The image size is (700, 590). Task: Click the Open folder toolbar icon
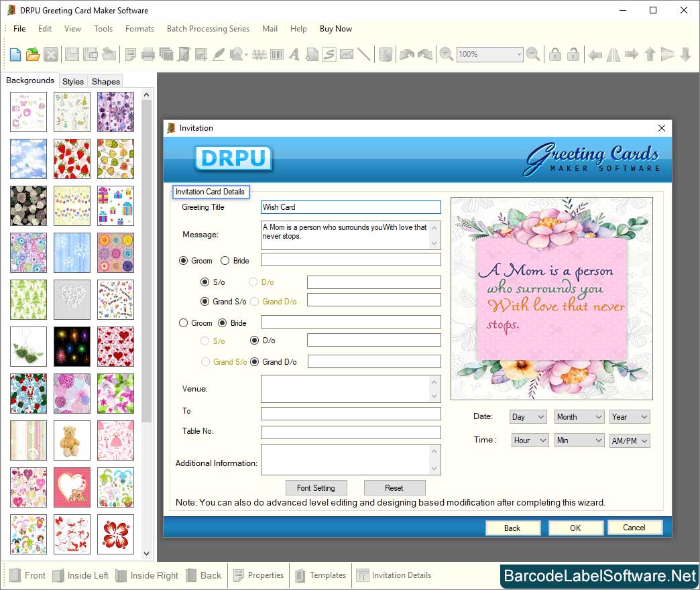[32, 54]
